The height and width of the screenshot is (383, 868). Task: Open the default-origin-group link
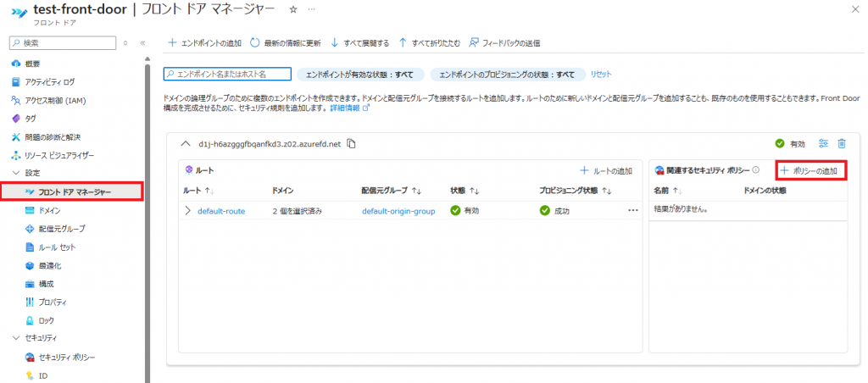398,211
